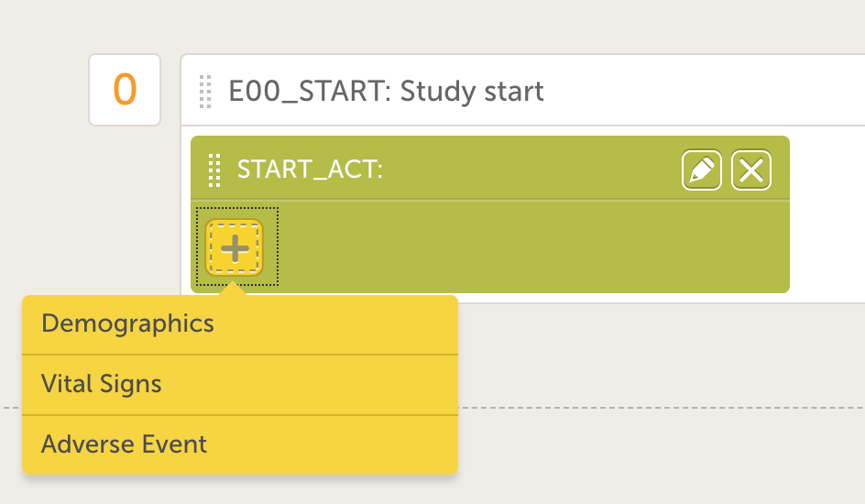
Task: Select the E00_START: Study start title
Action: (386, 92)
